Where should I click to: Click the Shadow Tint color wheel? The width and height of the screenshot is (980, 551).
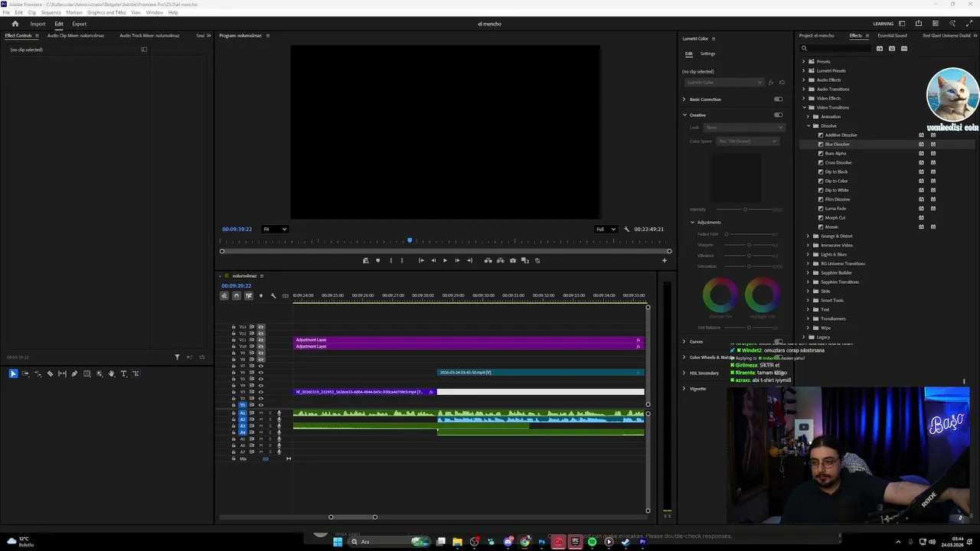pos(720,294)
